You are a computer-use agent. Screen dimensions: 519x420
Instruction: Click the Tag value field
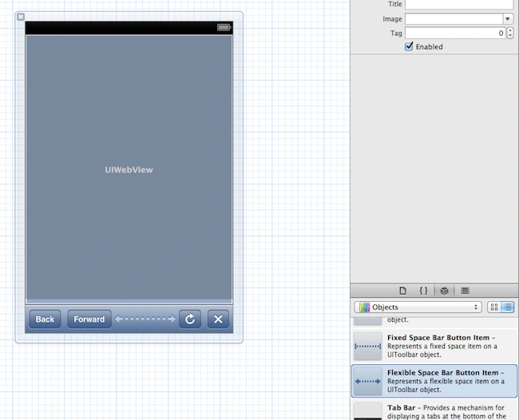[455, 33]
